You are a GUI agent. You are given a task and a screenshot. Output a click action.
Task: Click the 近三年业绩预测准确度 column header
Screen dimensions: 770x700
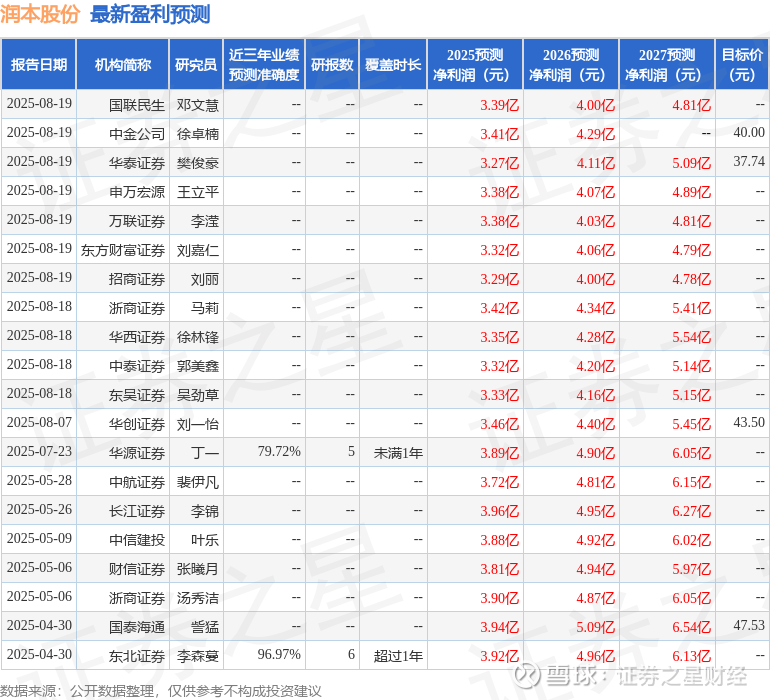point(264,64)
